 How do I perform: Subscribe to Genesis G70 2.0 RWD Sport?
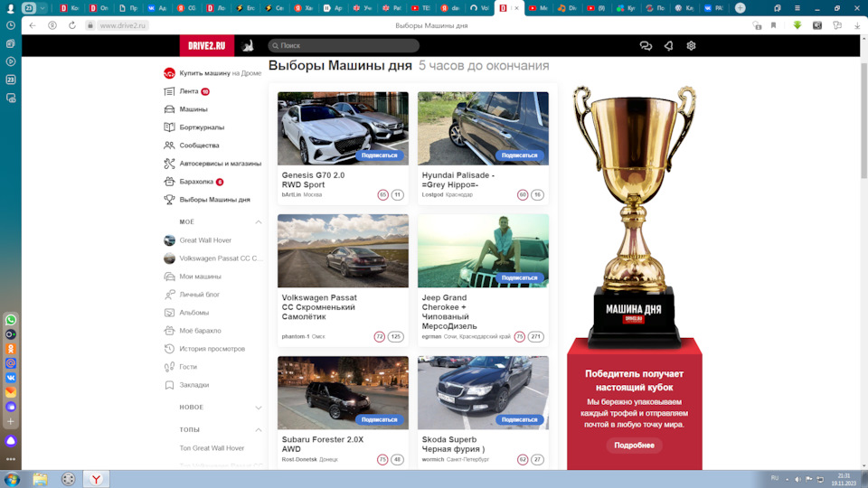point(379,155)
